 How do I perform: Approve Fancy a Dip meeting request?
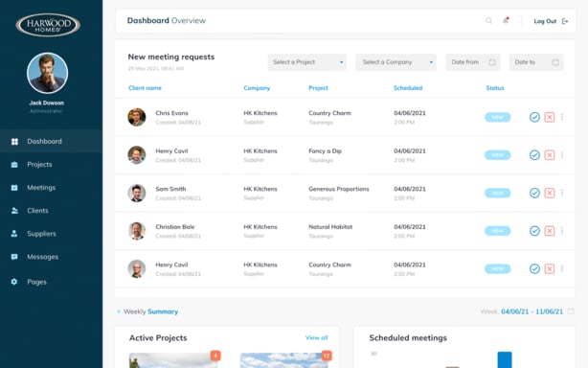click(x=534, y=155)
